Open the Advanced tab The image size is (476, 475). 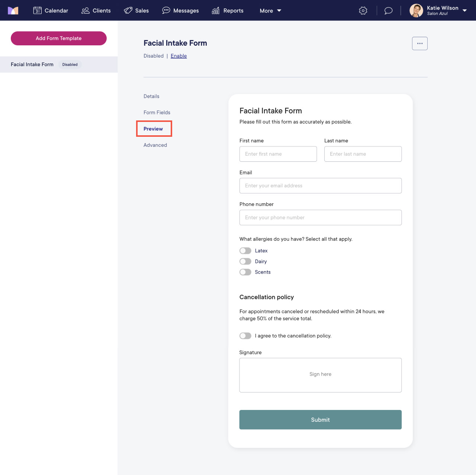[x=155, y=145]
